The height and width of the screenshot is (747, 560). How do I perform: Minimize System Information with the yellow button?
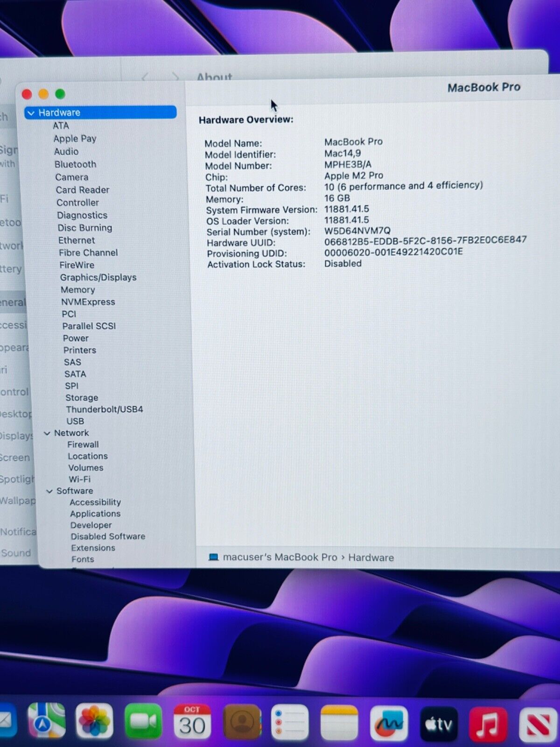(43, 94)
